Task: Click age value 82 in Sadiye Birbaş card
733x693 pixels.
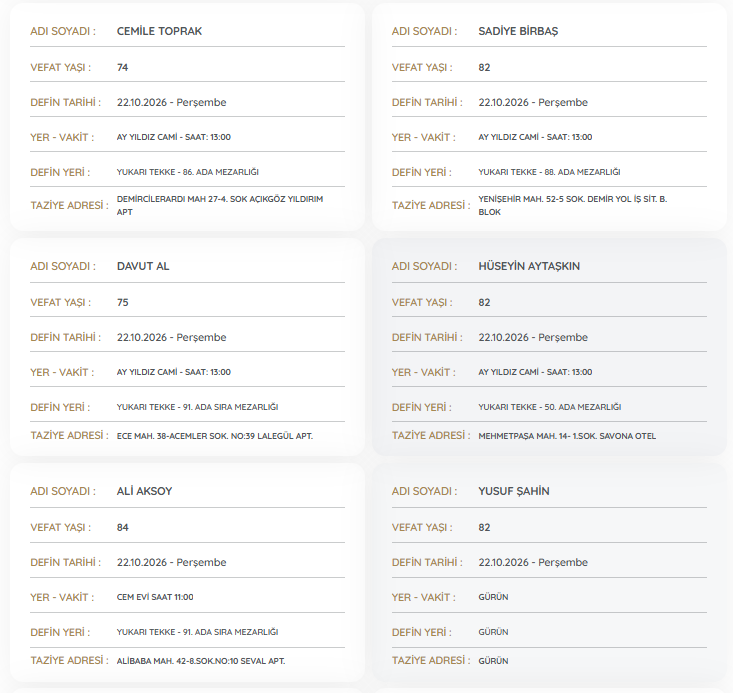Action: [x=484, y=68]
